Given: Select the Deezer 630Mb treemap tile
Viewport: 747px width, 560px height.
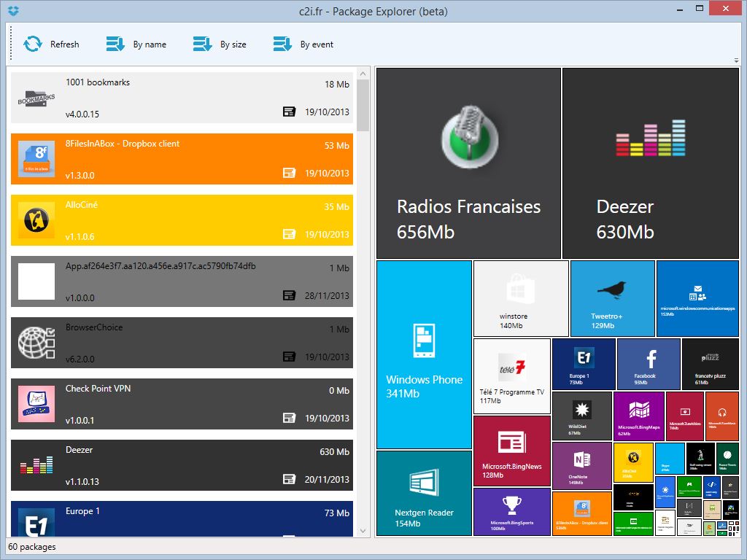Looking at the screenshot, I should coord(650,163).
